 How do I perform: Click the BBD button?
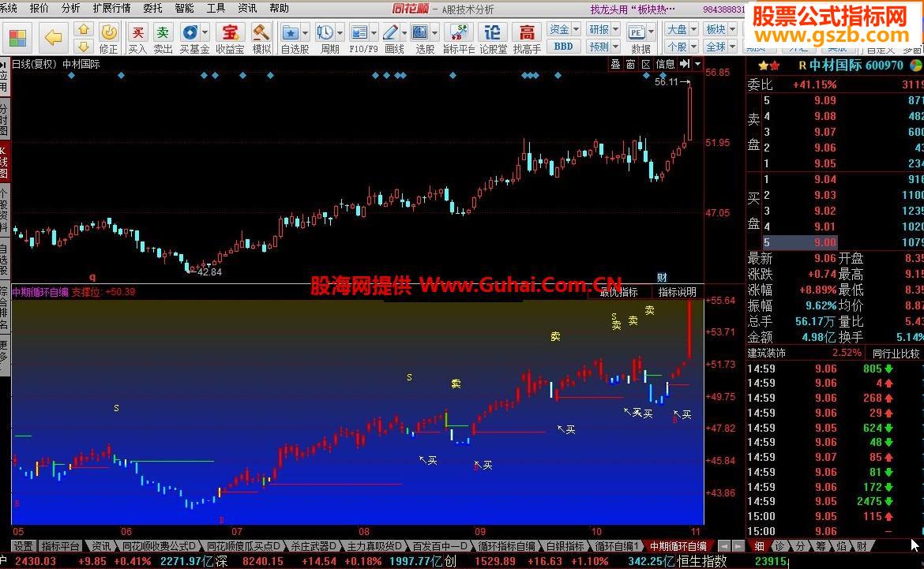564,46
